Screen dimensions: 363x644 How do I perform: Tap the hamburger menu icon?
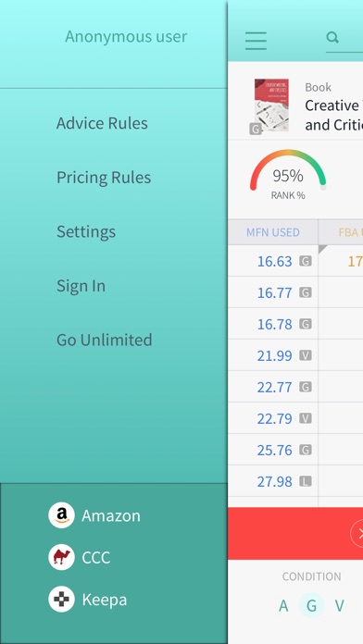point(256,41)
